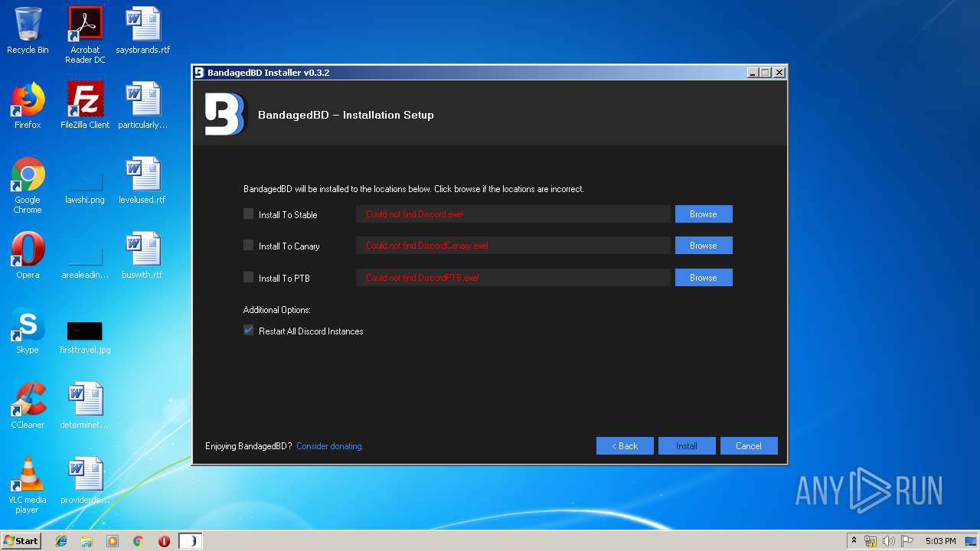The image size is (980, 551).
Task: Check the Install To PTB checkbox
Action: point(248,278)
